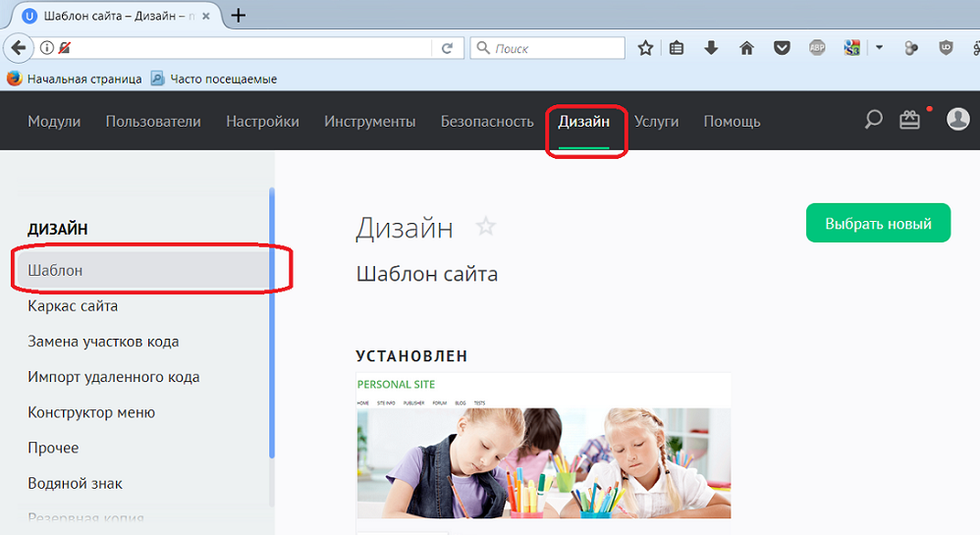Viewport: 980px width, 535px height.
Task: Show bookmarks list icon in toolbar
Action: coord(677,48)
